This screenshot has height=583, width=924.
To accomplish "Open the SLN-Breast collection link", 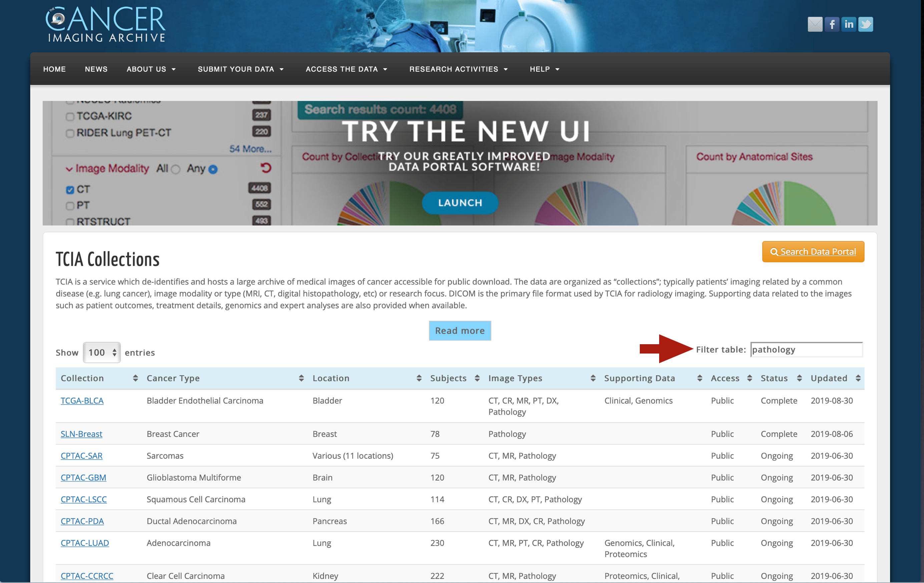I will 81,434.
